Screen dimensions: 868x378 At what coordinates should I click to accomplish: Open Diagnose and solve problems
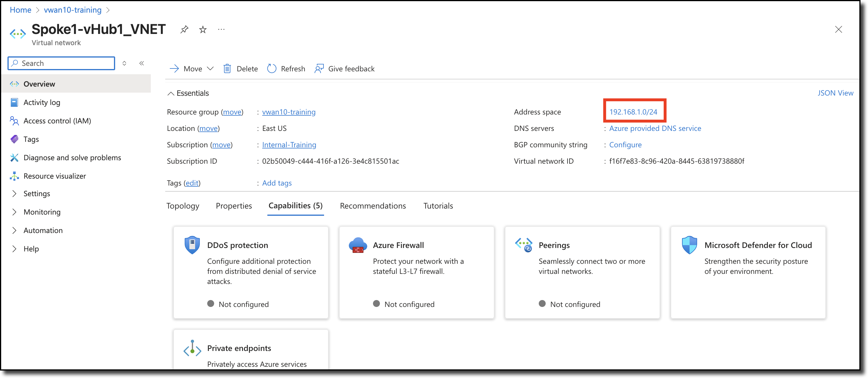point(72,158)
